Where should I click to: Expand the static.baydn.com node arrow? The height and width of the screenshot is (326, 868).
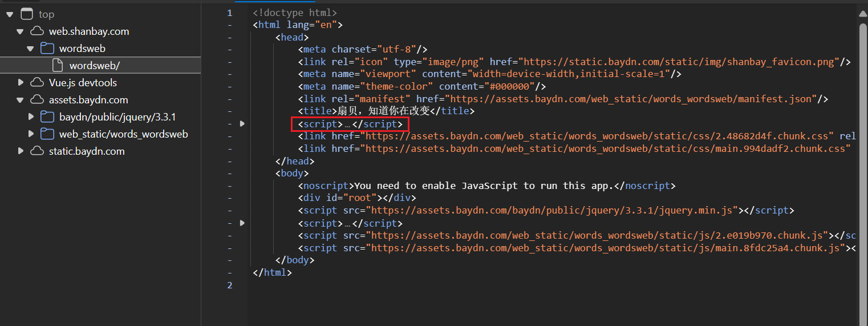coord(21,151)
